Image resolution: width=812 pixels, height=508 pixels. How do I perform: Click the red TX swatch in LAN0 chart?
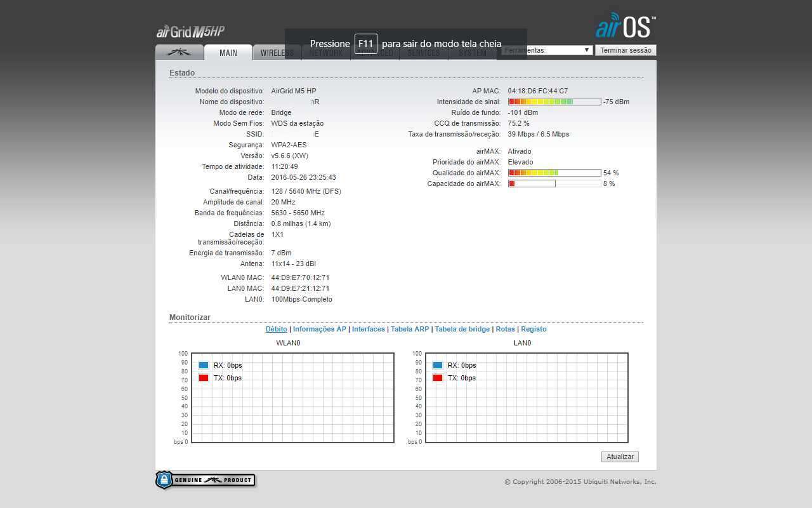[x=438, y=378]
